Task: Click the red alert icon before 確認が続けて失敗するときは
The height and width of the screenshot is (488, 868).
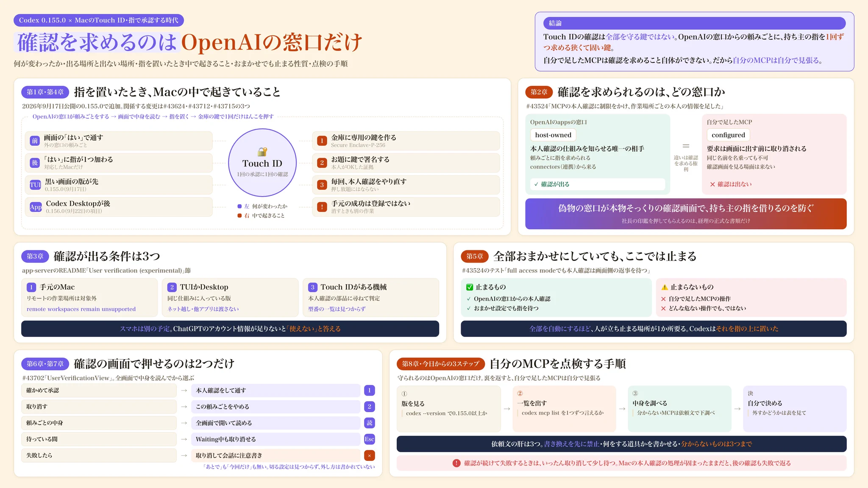Action: 456,463
